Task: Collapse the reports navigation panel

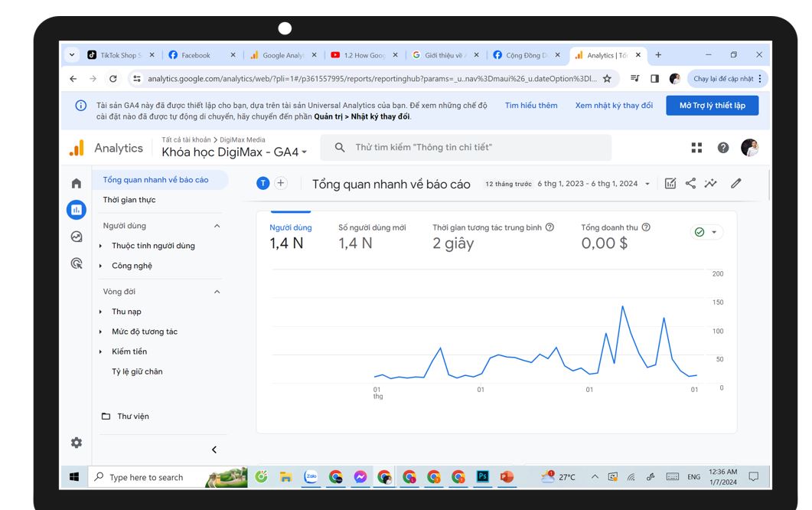Action: point(214,450)
